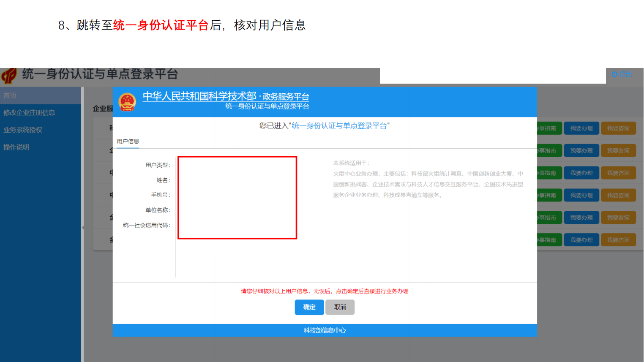Click the 本系统适用于 description heading
Screen dimensions: 644x362
pos(351,163)
